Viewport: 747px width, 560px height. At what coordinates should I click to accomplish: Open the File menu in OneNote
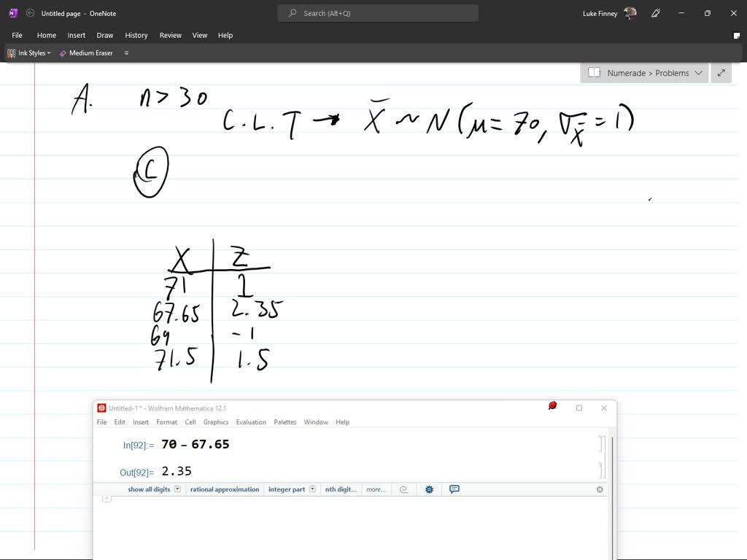[x=18, y=35]
